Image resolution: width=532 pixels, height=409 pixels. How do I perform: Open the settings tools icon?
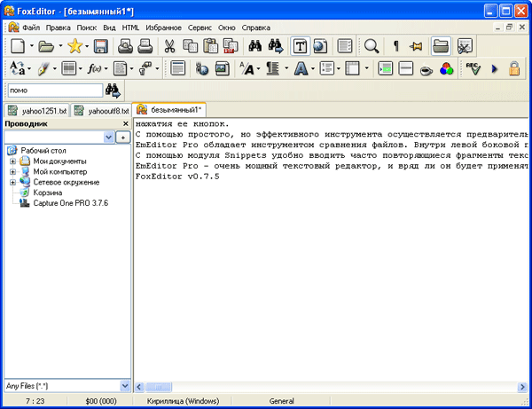465,46
